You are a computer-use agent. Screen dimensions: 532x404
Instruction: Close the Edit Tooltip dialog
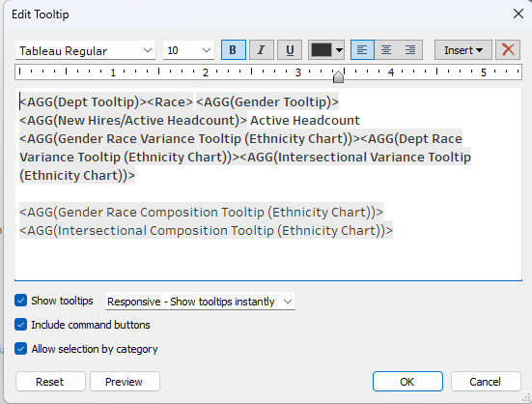tap(518, 14)
